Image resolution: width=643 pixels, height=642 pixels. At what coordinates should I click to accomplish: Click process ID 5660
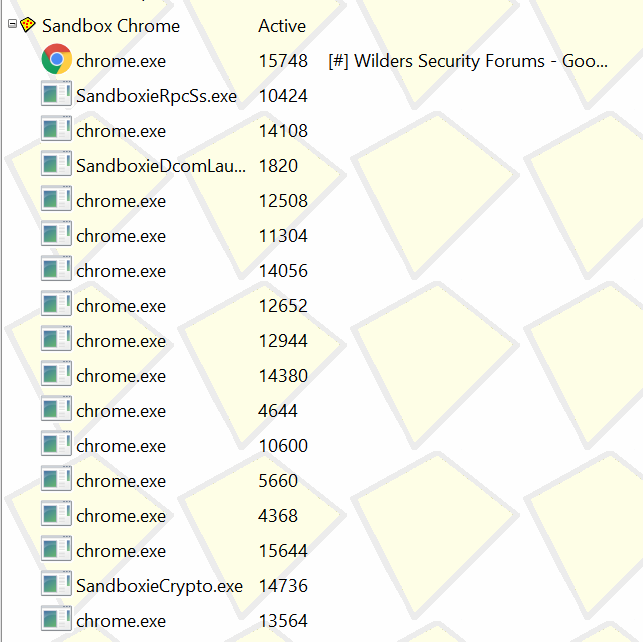278,481
